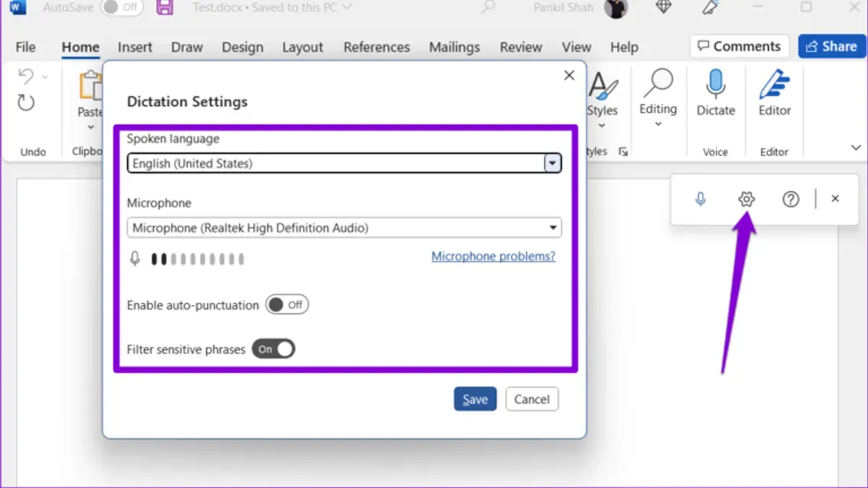868x488 pixels.
Task: Click the English (United States) language field
Action: point(344,163)
